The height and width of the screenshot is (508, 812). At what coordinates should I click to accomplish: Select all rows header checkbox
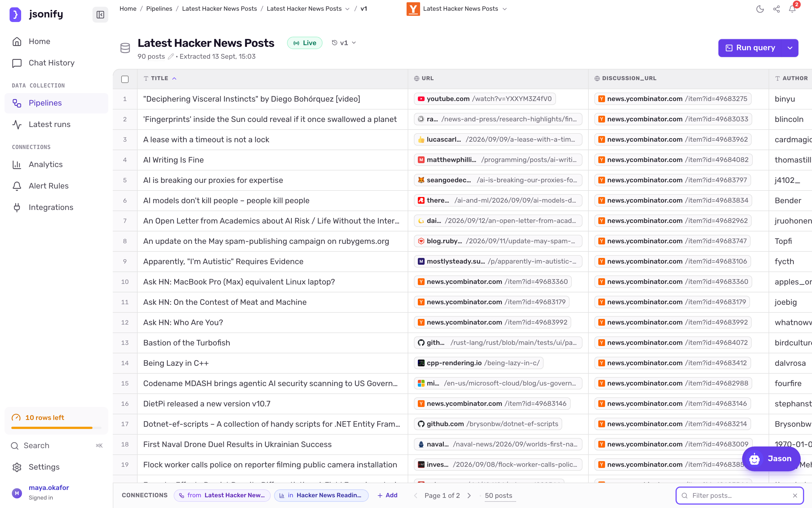pyautogui.click(x=125, y=79)
